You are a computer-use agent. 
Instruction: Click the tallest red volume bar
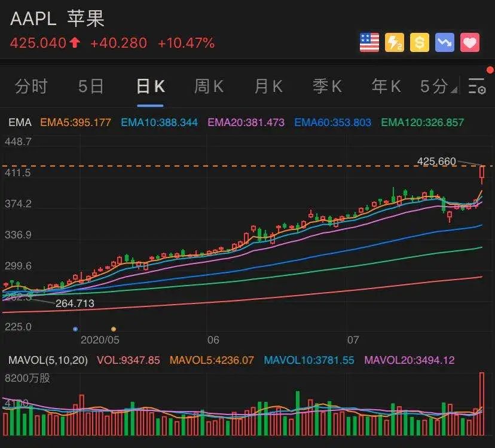point(482,404)
